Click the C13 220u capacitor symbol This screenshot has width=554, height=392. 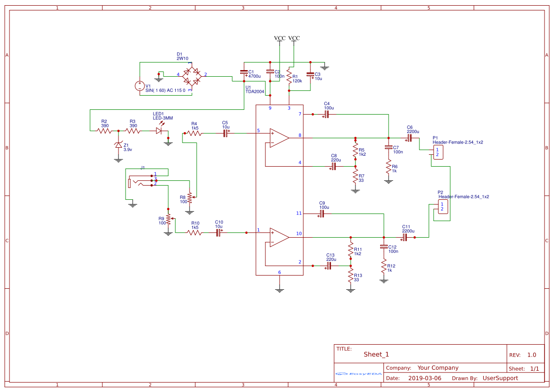point(329,266)
